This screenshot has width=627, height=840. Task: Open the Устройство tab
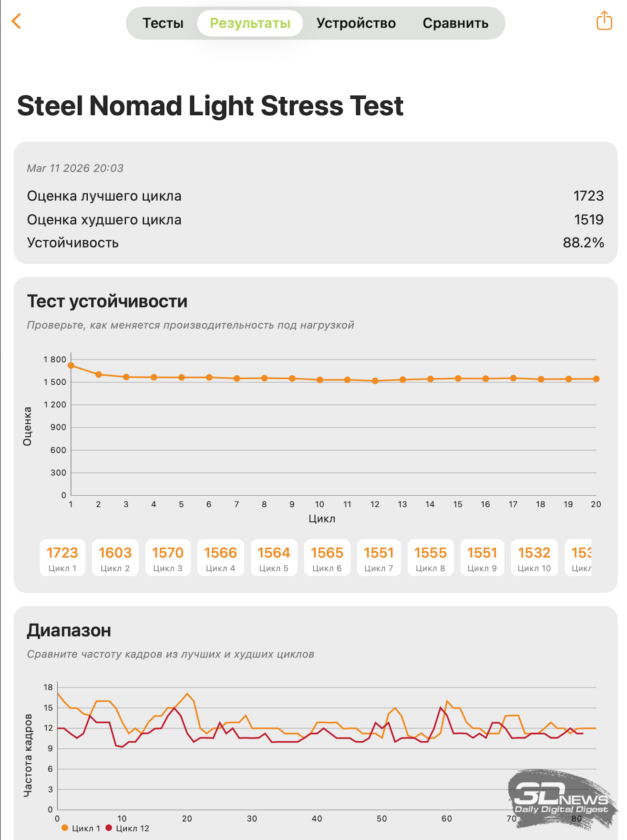click(x=356, y=23)
